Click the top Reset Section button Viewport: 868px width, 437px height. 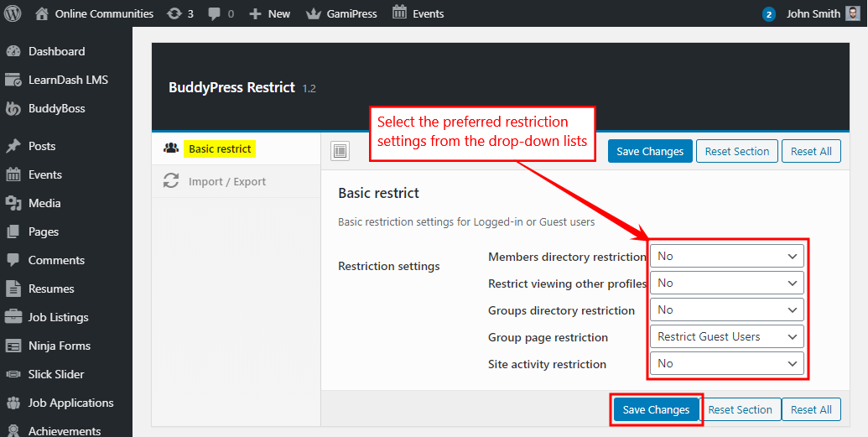tap(736, 151)
